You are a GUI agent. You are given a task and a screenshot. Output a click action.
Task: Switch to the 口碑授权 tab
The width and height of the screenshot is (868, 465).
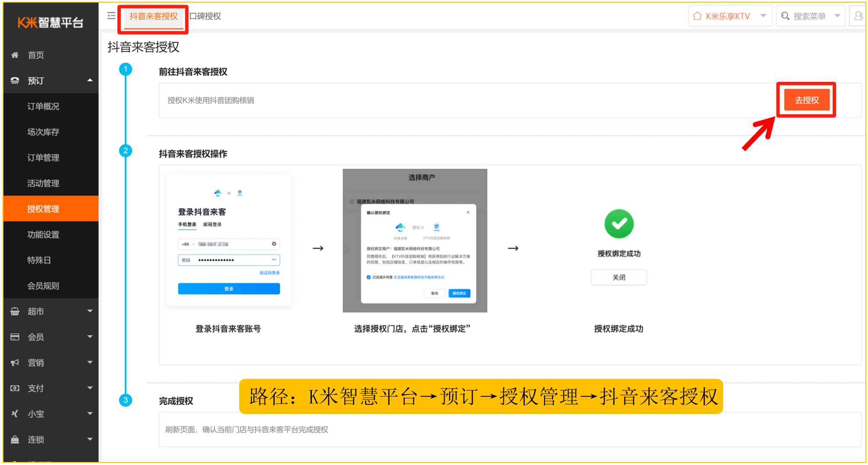[205, 16]
